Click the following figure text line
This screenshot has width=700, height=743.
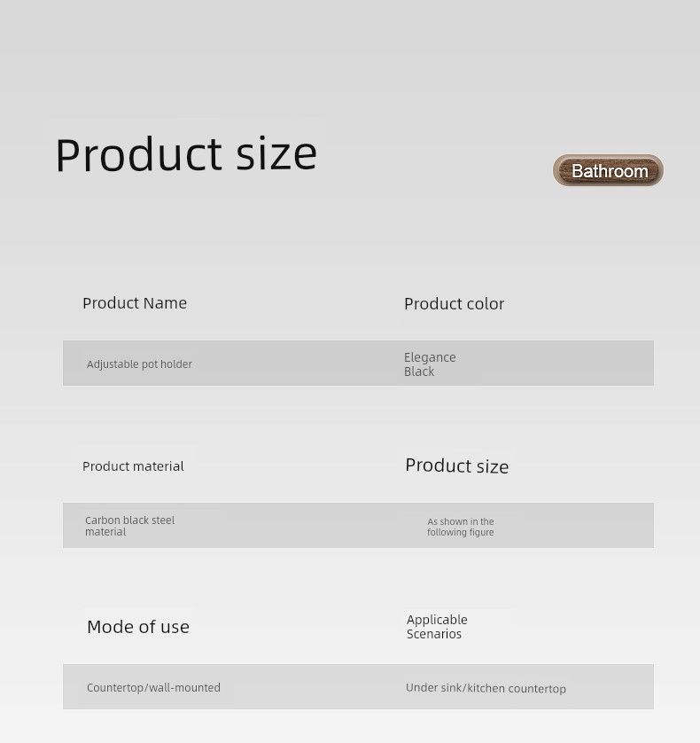[461, 532]
